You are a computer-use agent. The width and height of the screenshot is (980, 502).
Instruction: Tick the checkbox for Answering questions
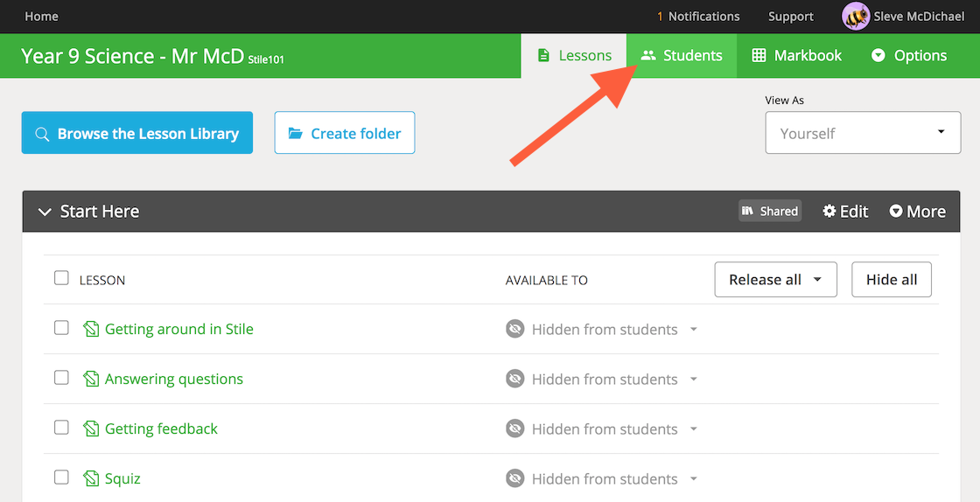[61, 378]
